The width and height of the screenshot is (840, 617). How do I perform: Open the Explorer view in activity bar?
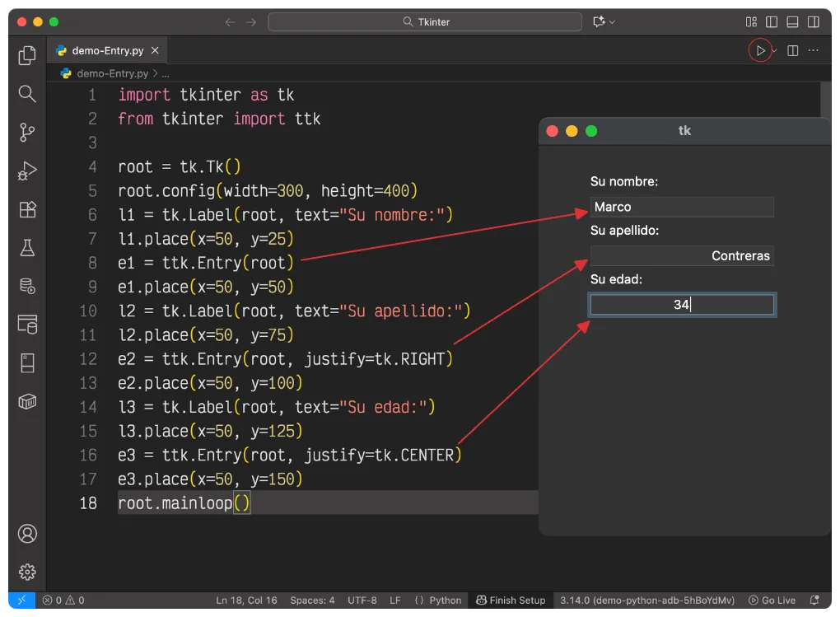[x=27, y=55]
